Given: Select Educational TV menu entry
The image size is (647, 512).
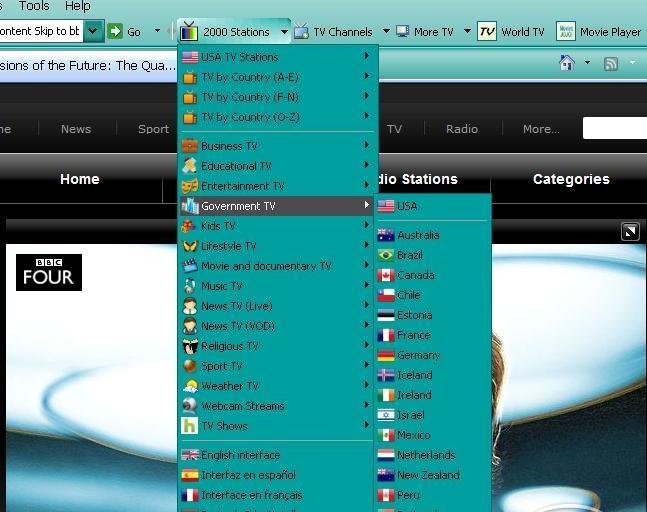Looking at the screenshot, I should (276, 166).
